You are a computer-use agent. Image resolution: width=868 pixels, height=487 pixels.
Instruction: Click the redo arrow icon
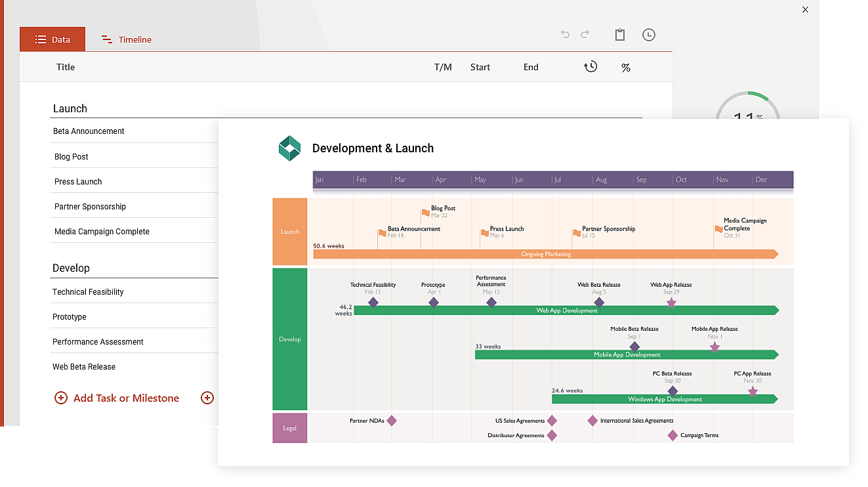click(585, 34)
